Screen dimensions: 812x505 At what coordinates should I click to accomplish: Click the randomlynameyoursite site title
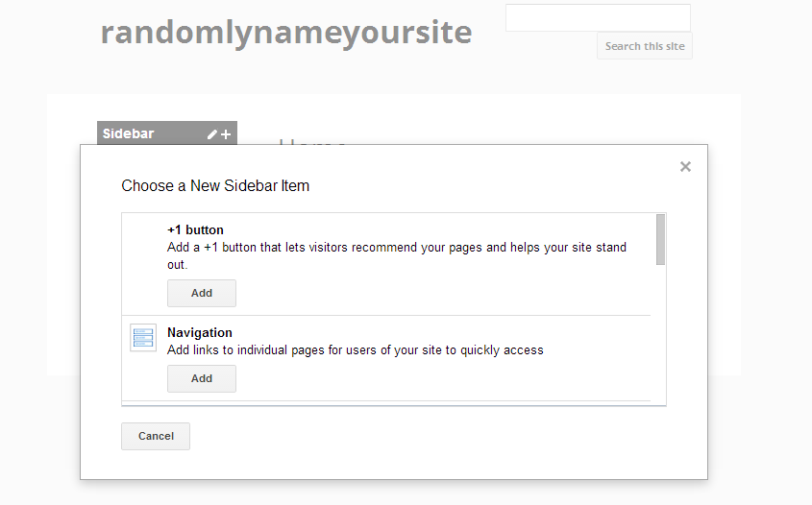(x=286, y=32)
